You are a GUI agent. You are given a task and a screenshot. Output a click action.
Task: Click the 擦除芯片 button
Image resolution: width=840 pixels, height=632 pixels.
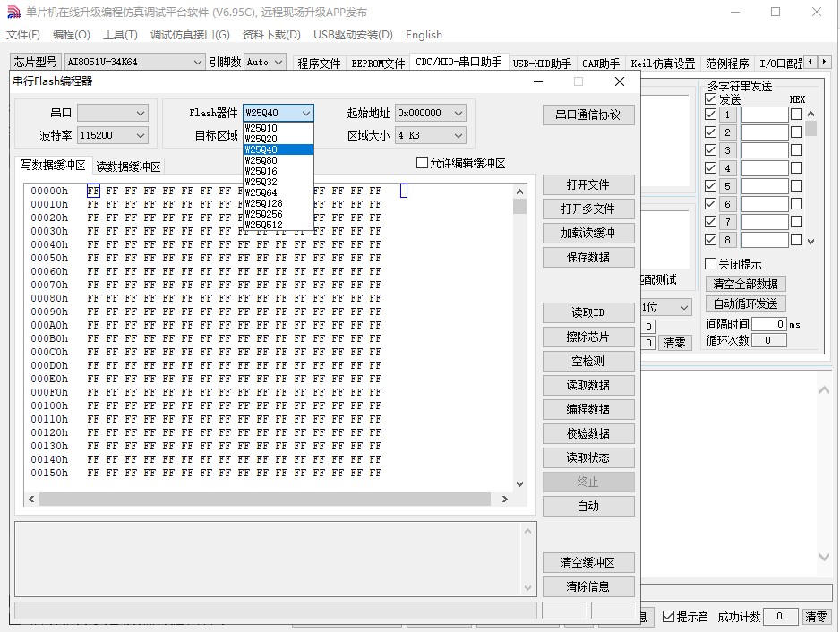pyautogui.click(x=588, y=337)
